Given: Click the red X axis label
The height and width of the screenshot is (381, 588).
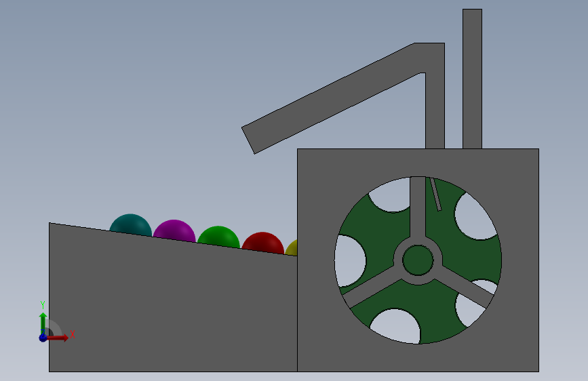Looking at the screenshot, I should pos(73,334).
